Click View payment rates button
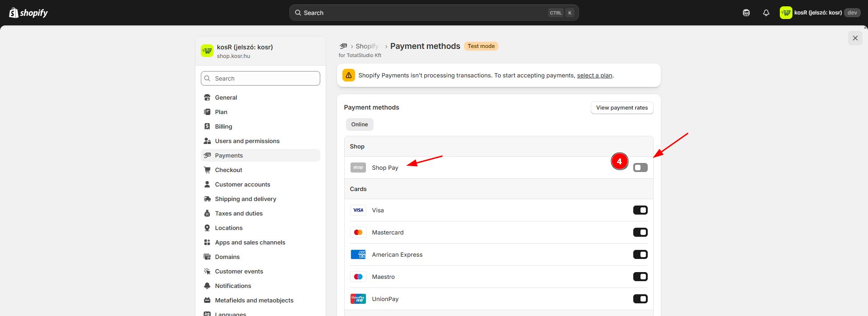Screen dimensions: 868x316 (621, 108)
